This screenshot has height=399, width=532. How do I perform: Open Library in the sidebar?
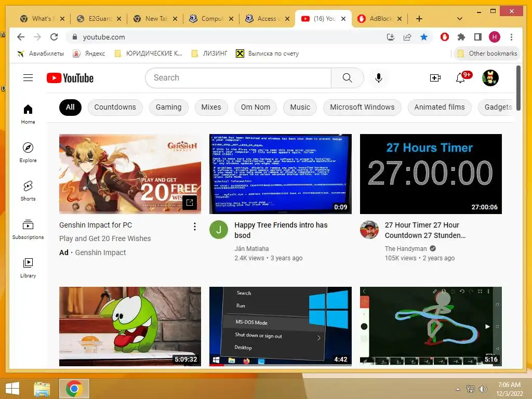point(28,268)
